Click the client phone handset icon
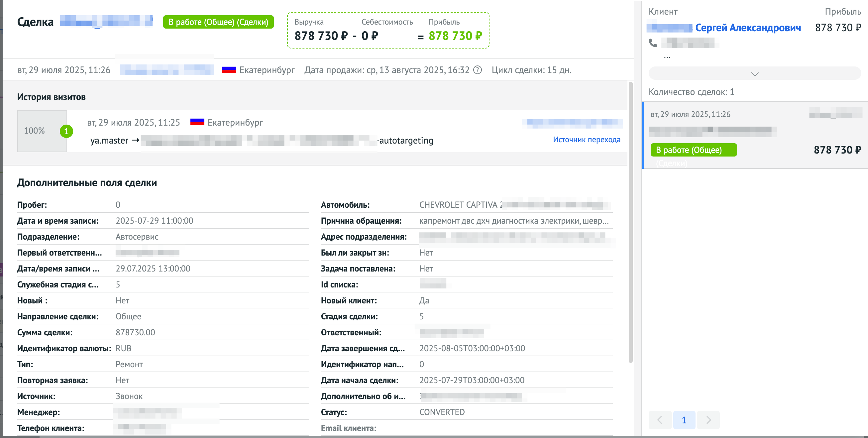This screenshot has width=868, height=438. pyautogui.click(x=653, y=43)
